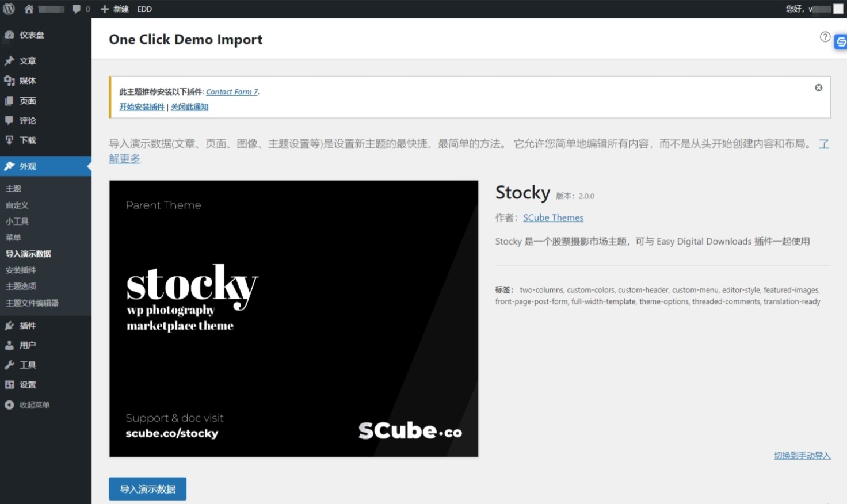The image size is (847, 504).
Task: Open the WordPress logo menu
Action: (9, 9)
